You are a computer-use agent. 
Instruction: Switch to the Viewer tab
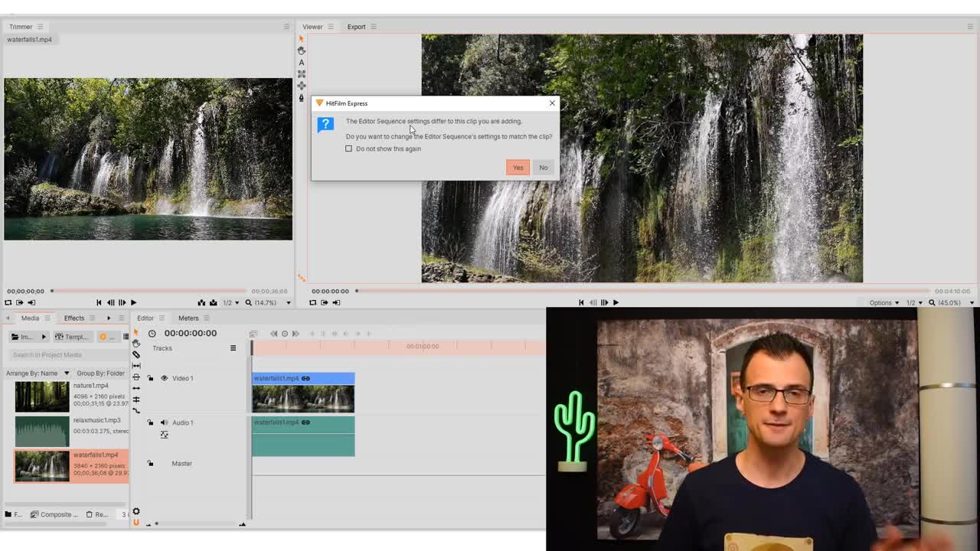pos(312,27)
